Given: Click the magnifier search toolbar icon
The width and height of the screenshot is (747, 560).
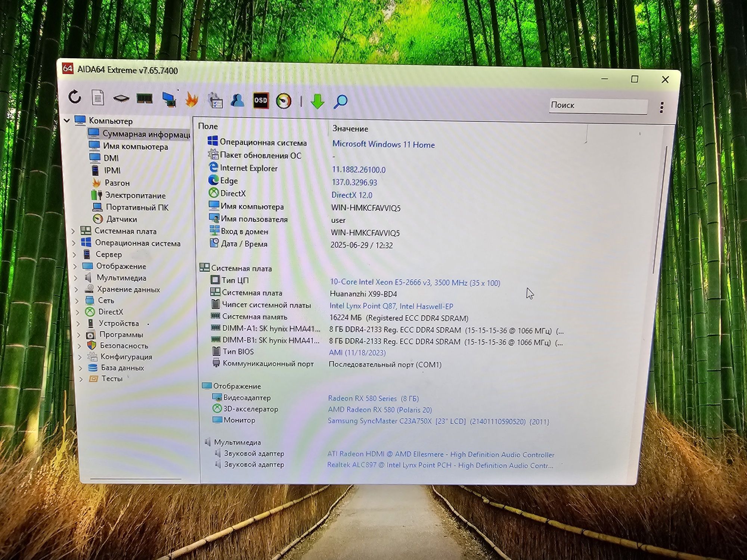Looking at the screenshot, I should 340,102.
